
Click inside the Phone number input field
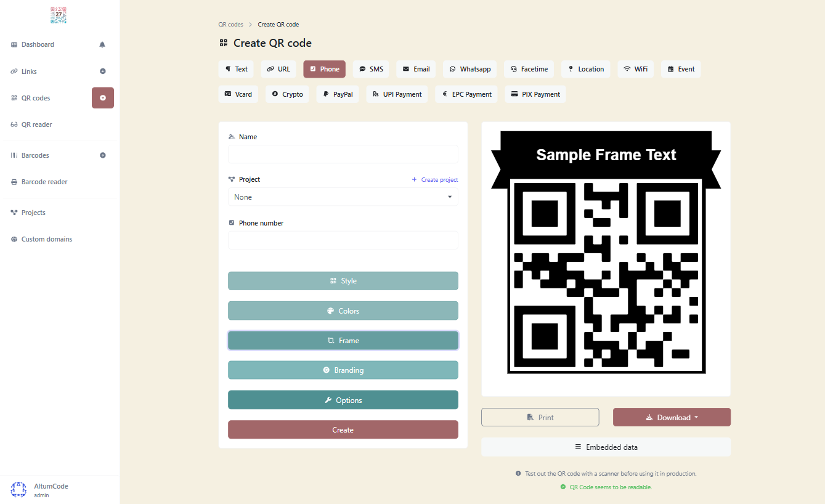(343, 240)
